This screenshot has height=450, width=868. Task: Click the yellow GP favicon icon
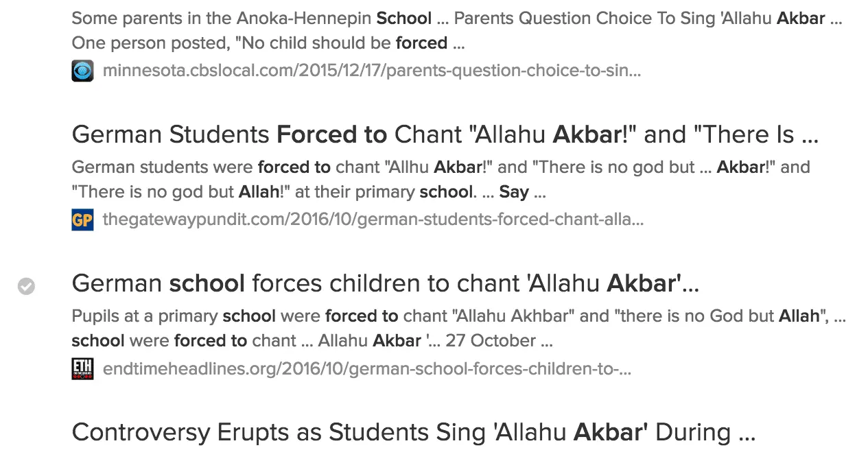pos(82,220)
